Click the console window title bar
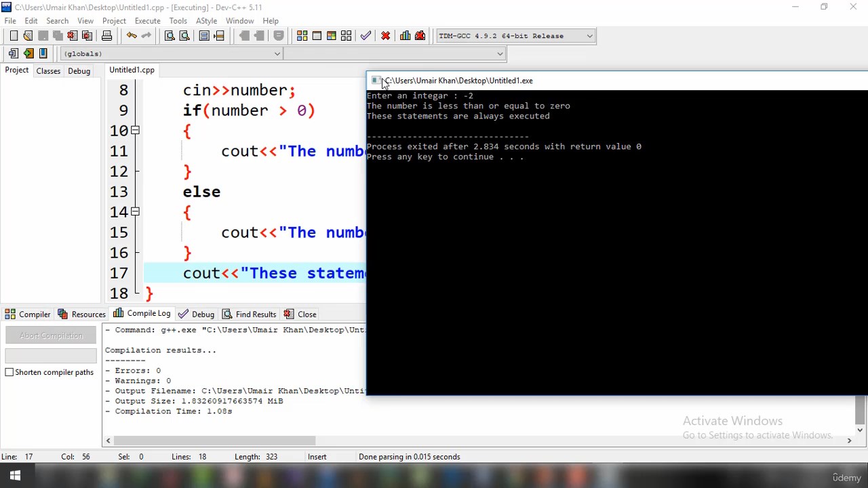This screenshot has height=488, width=868. [x=617, y=81]
